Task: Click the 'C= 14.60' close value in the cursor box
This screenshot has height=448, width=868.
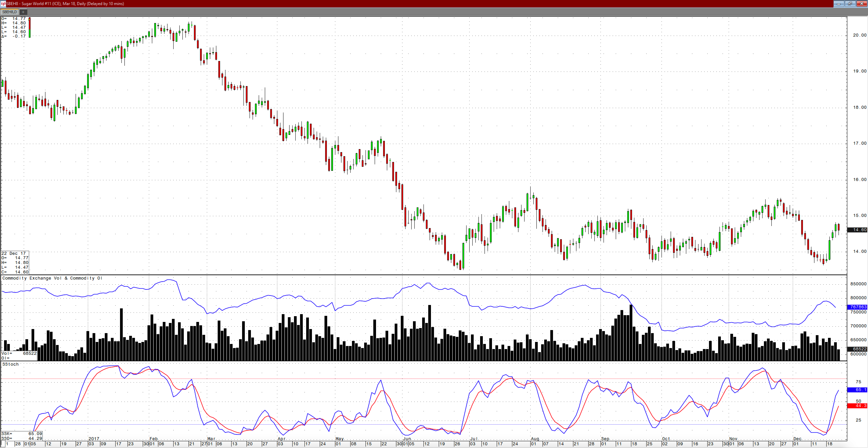Action: [x=15, y=272]
